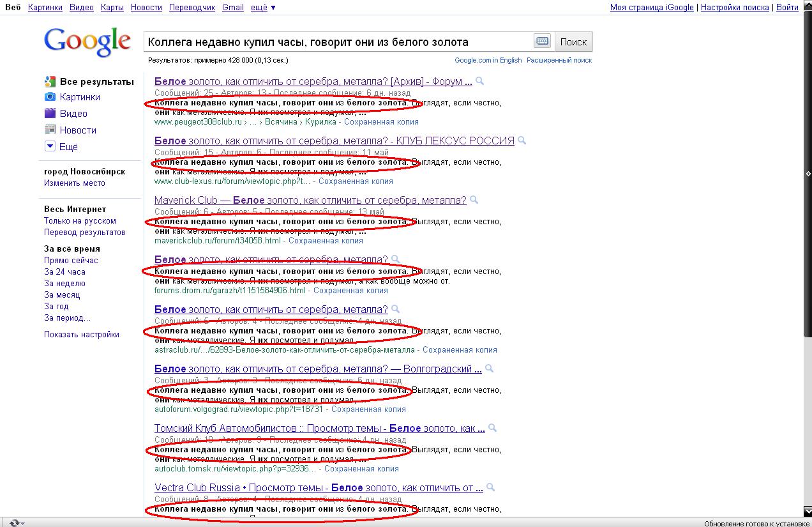Click inside the Google search query field
812x527 pixels.
pos(338,42)
